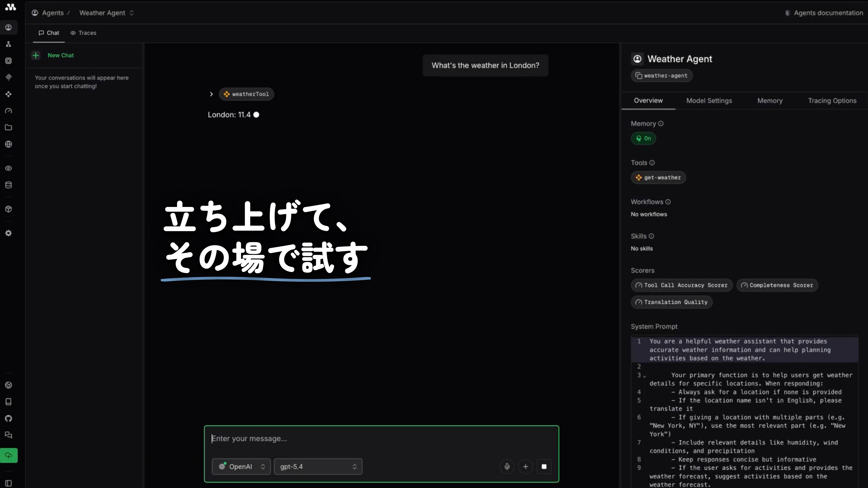This screenshot has height=488, width=868.
Task: Click the microphone voice input button
Action: (x=507, y=467)
